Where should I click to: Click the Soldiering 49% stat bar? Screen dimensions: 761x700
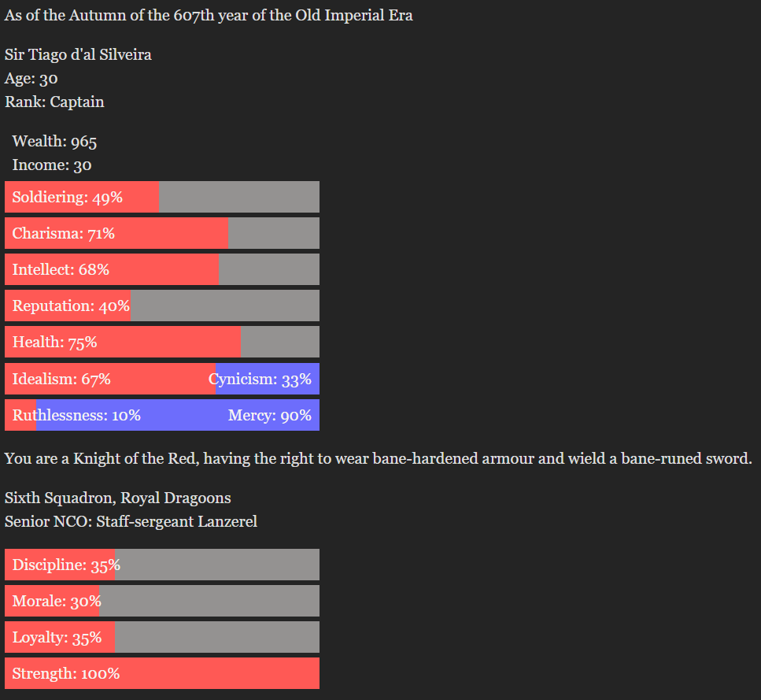[161, 197]
